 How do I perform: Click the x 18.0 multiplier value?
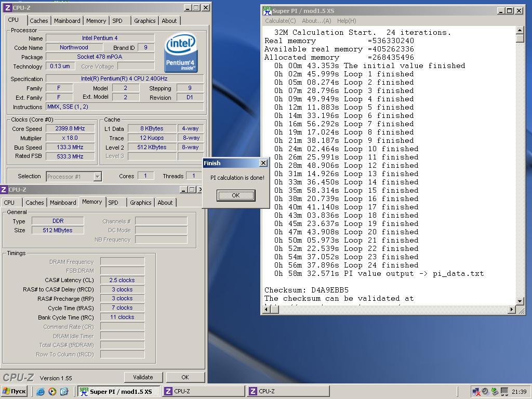70,138
